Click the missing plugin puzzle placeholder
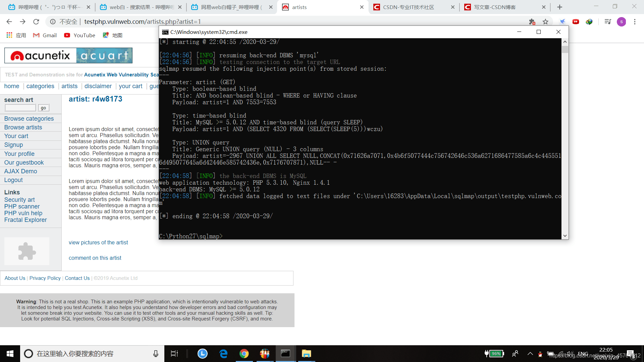Screen dimensions: 644x362 (27, 251)
